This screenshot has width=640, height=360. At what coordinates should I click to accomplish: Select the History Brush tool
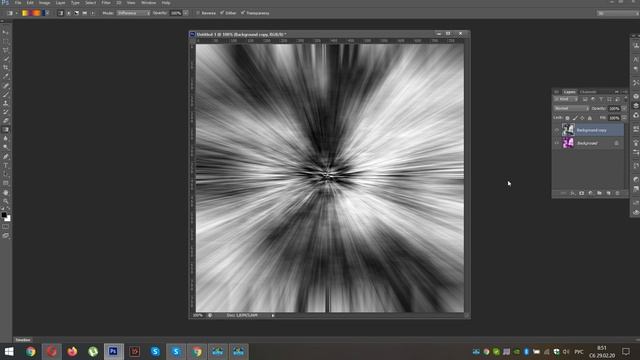click(5, 112)
